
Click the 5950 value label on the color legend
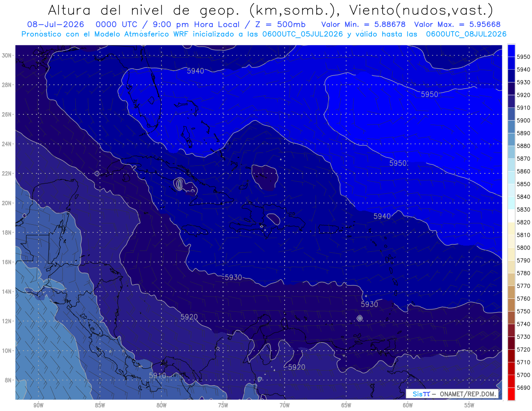click(x=523, y=57)
